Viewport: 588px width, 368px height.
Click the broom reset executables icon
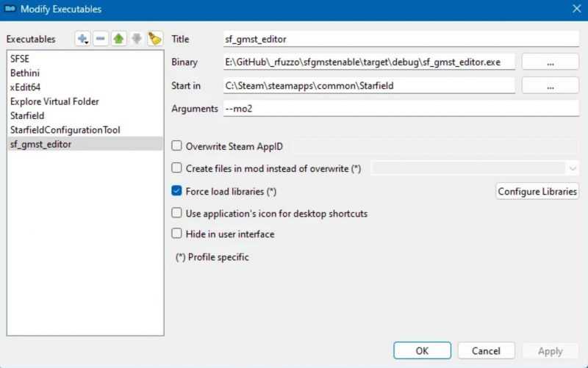point(155,39)
